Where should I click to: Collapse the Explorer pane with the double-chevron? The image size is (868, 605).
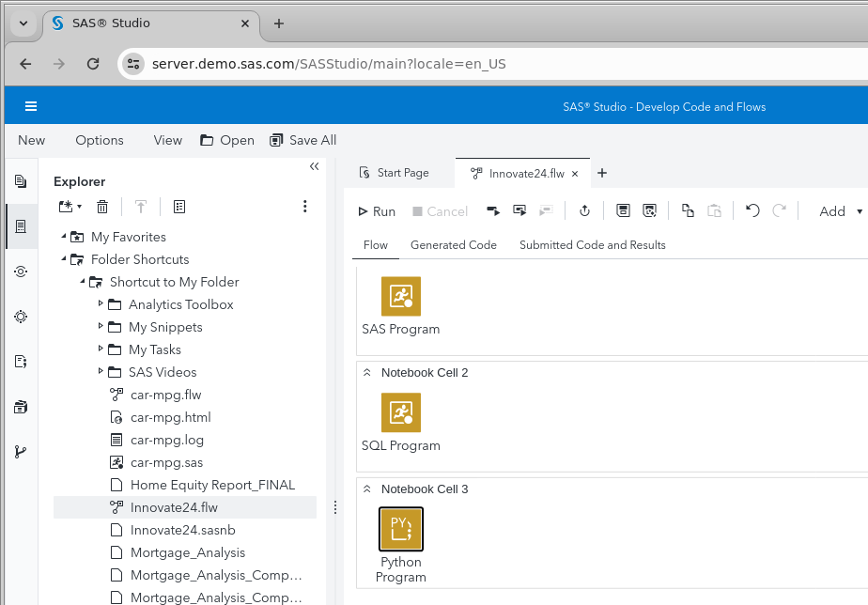(314, 166)
